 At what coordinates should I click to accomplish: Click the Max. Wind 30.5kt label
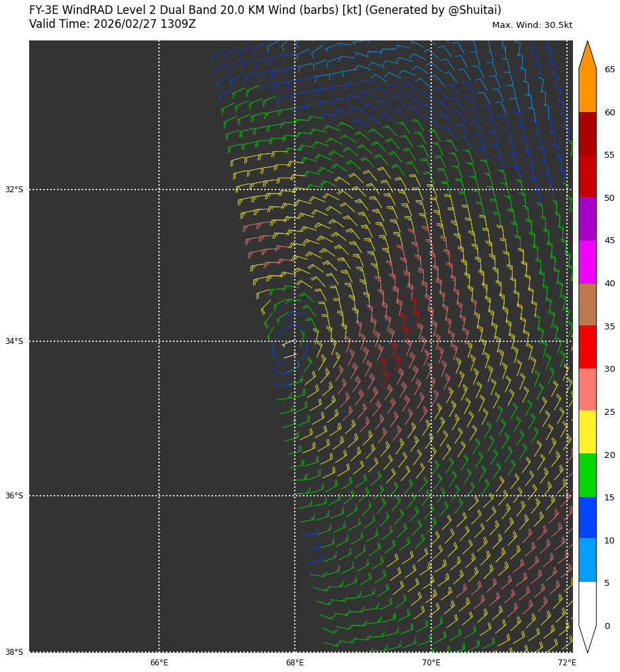coord(532,25)
